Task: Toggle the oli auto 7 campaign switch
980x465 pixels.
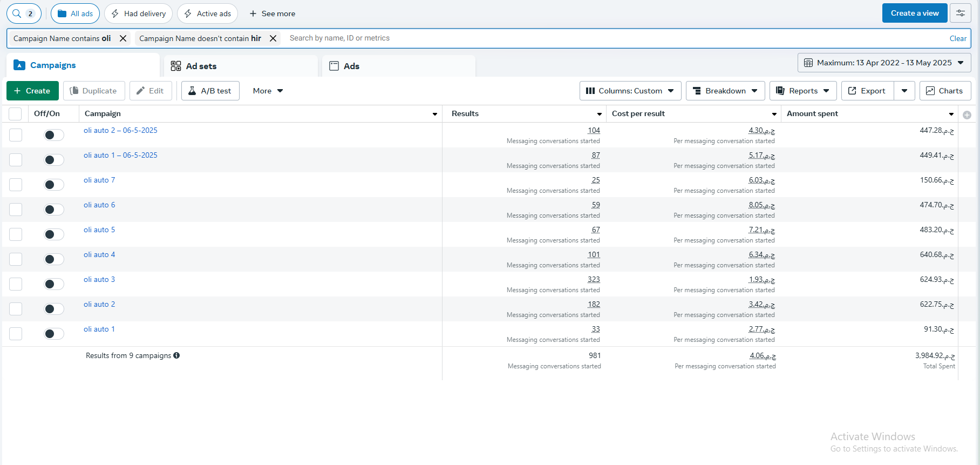Action: point(54,185)
